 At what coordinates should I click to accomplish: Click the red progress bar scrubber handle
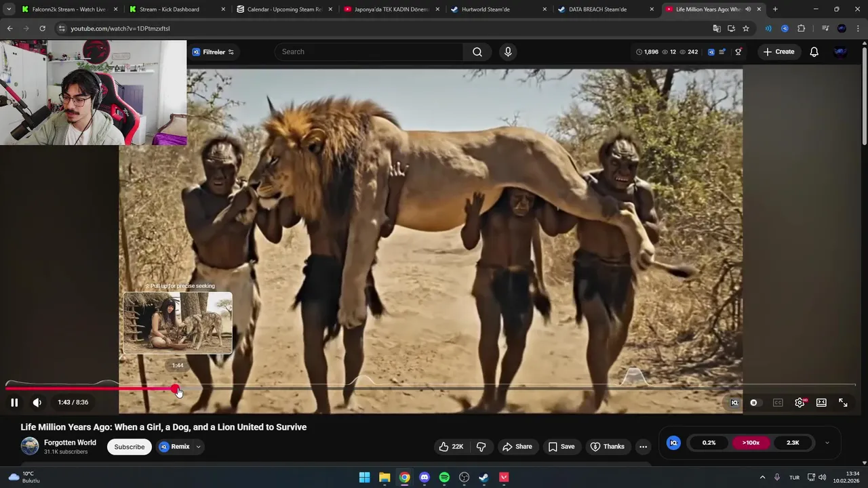[x=175, y=389]
